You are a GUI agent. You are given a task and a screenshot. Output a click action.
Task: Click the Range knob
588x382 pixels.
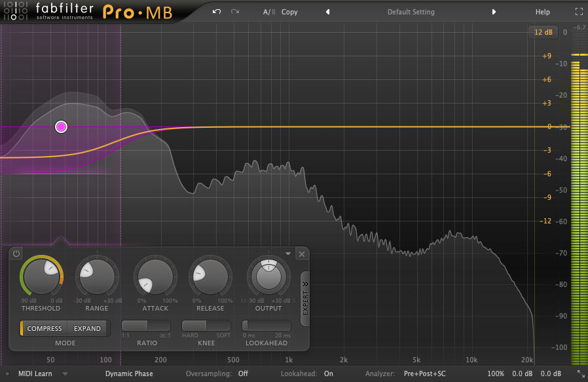(x=97, y=277)
